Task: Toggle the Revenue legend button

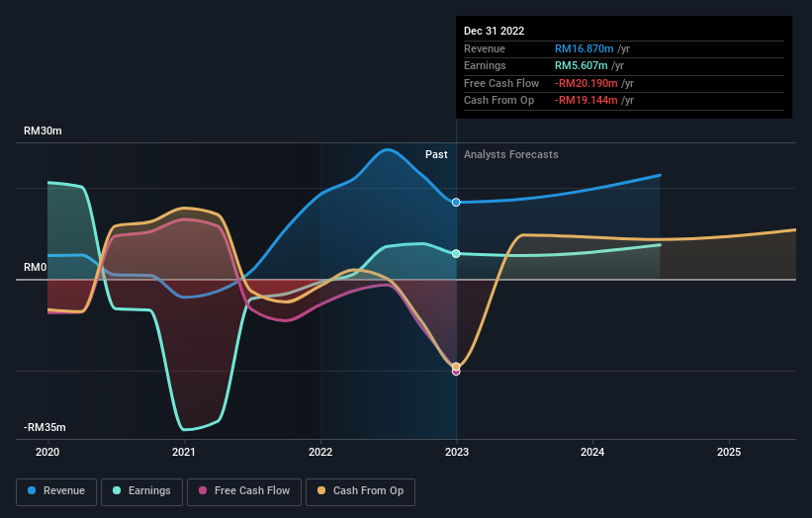Action: (56, 491)
